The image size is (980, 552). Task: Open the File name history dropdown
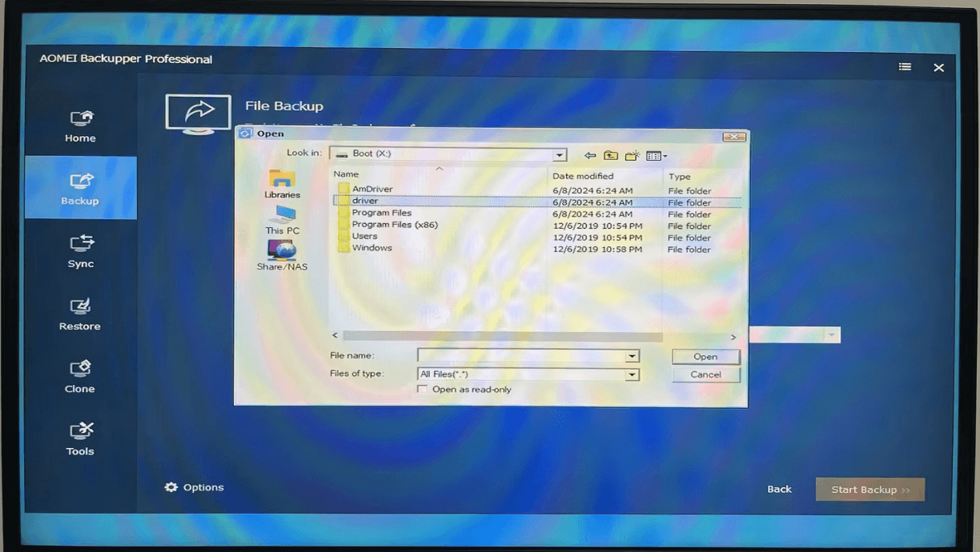632,355
